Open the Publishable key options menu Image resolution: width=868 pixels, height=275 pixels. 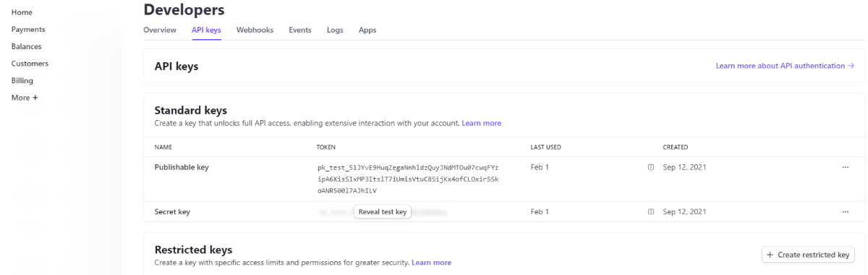tap(845, 167)
